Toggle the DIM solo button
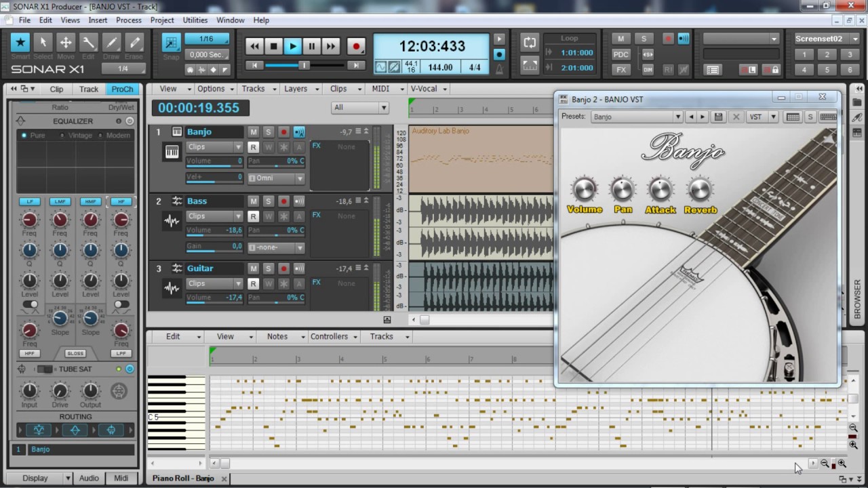 pos(648,70)
